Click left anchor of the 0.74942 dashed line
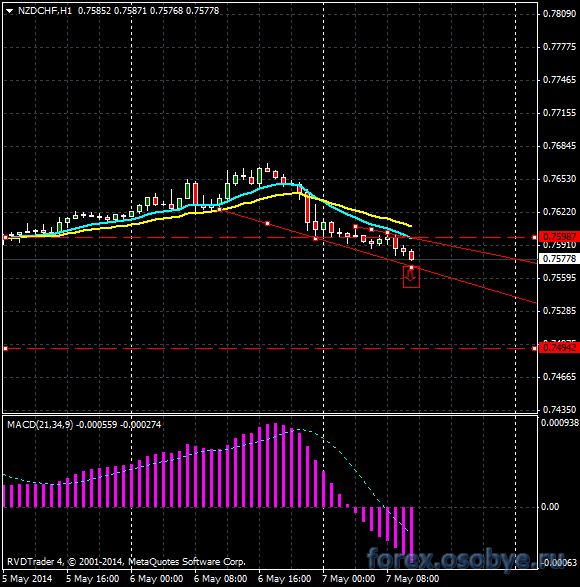 (x=5, y=349)
